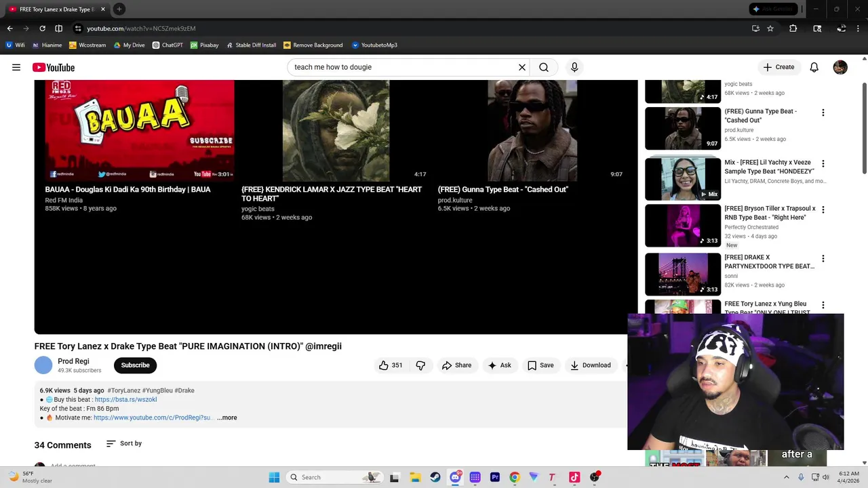Open the Remove Background bookmark
Screen dimensions: 868x488
313,45
